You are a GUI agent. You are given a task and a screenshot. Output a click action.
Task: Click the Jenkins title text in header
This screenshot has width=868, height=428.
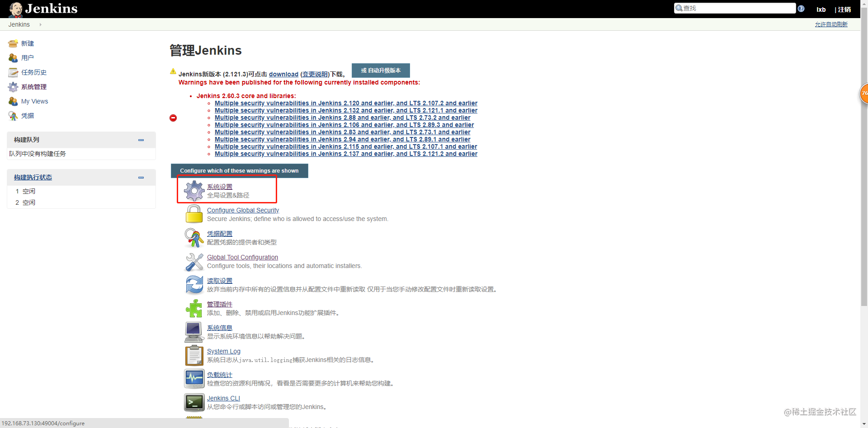tap(51, 9)
